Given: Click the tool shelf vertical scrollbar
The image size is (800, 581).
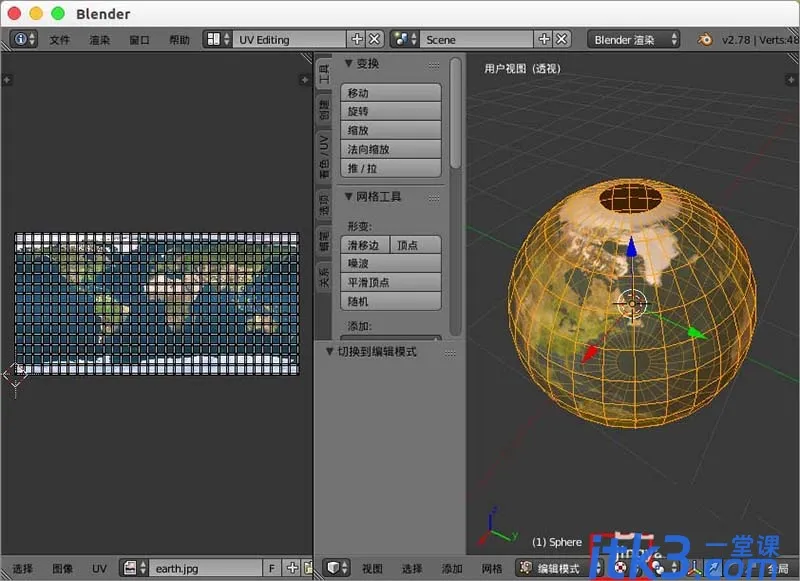Looking at the screenshot, I should point(456,112).
